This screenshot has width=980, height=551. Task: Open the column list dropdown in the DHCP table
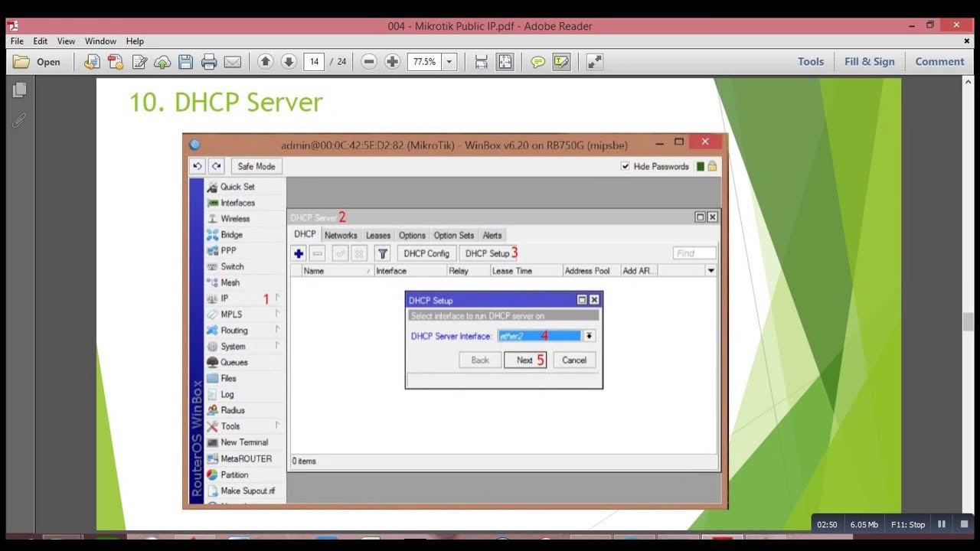click(x=710, y=271)
